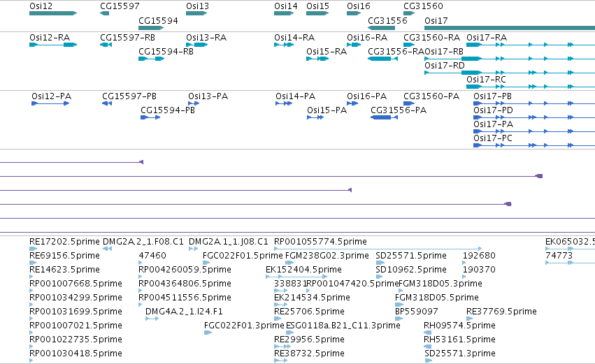Select the Osi14-RA transcript
This screenshot has height=364, width=595.
coord(284,45)
